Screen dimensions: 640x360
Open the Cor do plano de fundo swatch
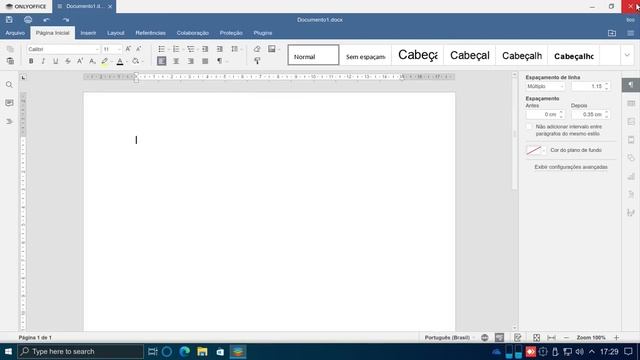[x=536, y=150]
